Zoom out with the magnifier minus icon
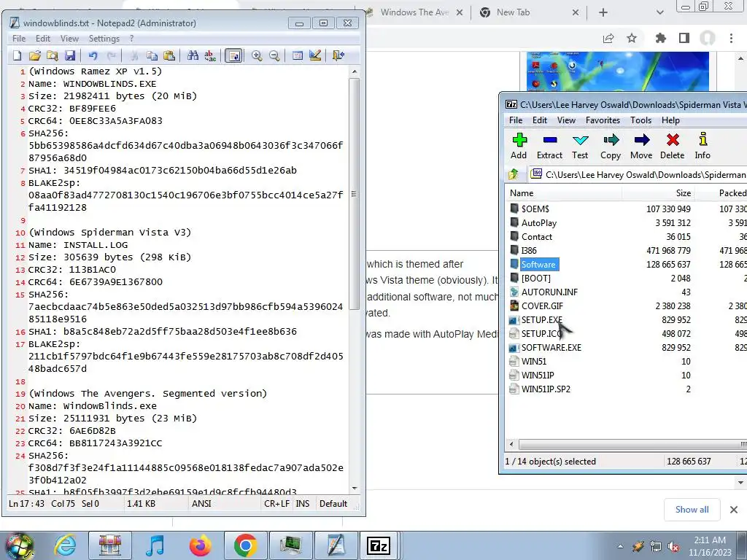Image resolution: width=747 pixels, height=560 pixels. tap(274, 55)
